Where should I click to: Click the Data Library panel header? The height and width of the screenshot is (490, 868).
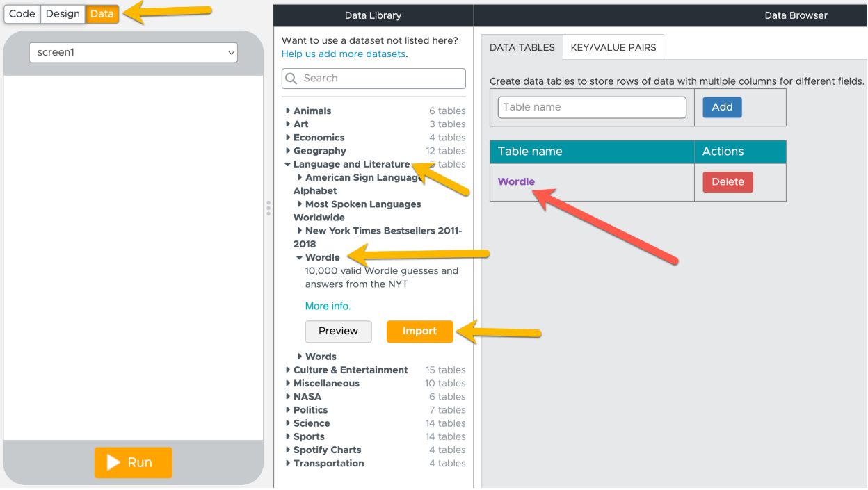click(x=373, y=15)
